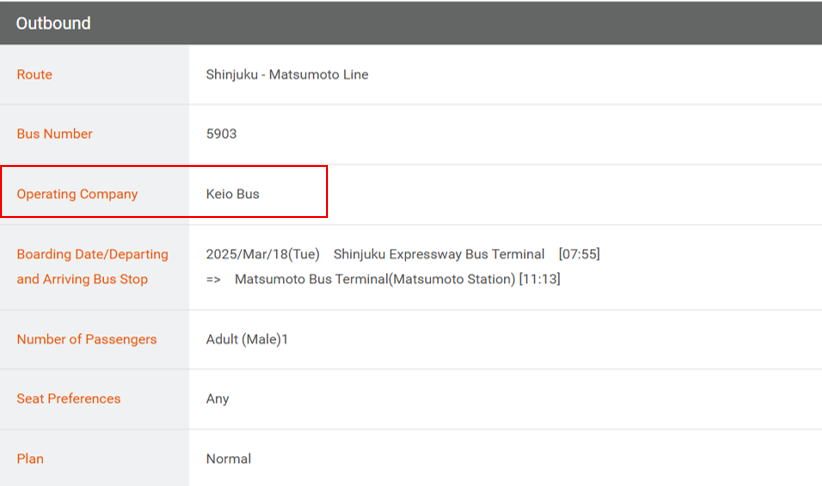Screen dimensions: 822x486
Task: Click the Adult (Male)1 value
Action: (x=247, y=339)
